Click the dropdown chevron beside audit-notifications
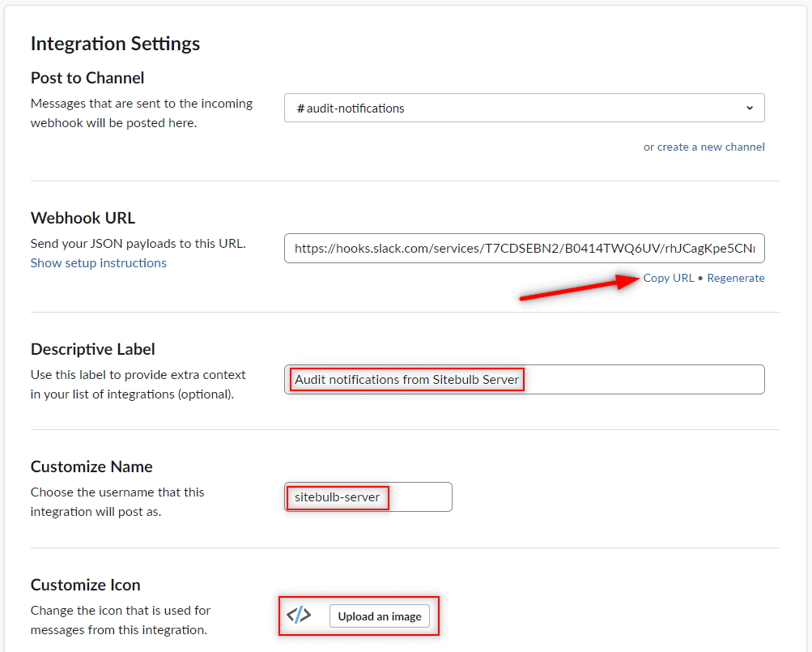 (x=750, y=108)
